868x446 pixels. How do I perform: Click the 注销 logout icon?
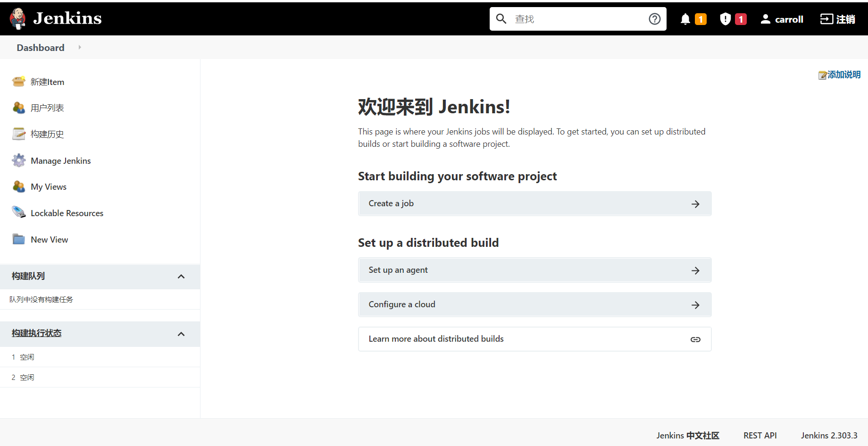tap(826, 19)
